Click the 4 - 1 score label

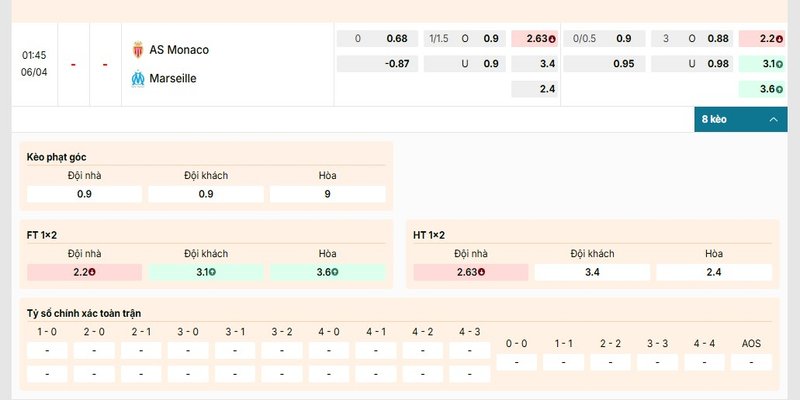(x=376, y=332)
